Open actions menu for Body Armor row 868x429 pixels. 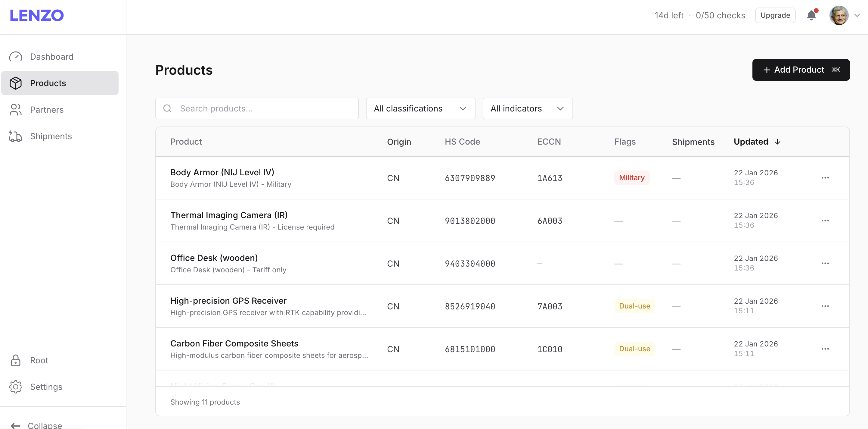tap(825, 178)
